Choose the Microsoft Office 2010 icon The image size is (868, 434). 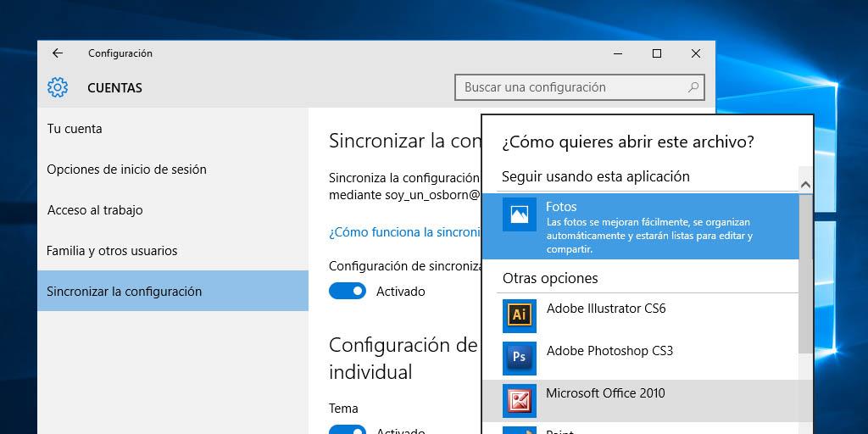(520, 400)
